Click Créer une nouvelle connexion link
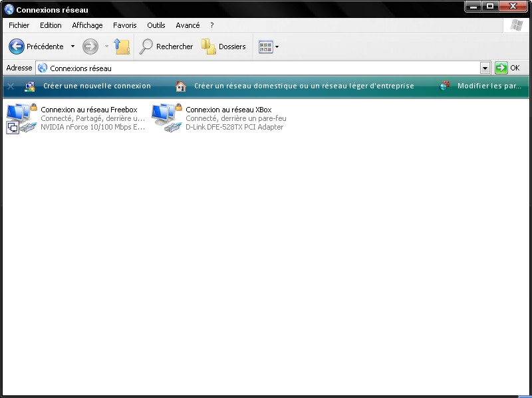Screen dimensions: 532x398 tap(97, 86)
